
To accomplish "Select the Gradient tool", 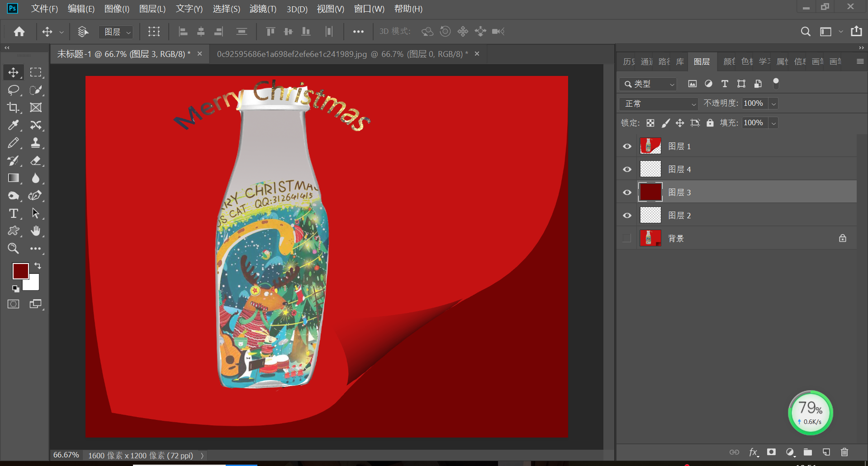I will pos(13,178).
